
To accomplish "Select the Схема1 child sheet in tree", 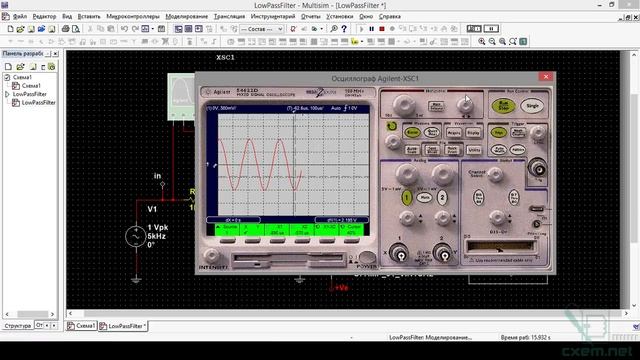I will [x=31, y=86].
